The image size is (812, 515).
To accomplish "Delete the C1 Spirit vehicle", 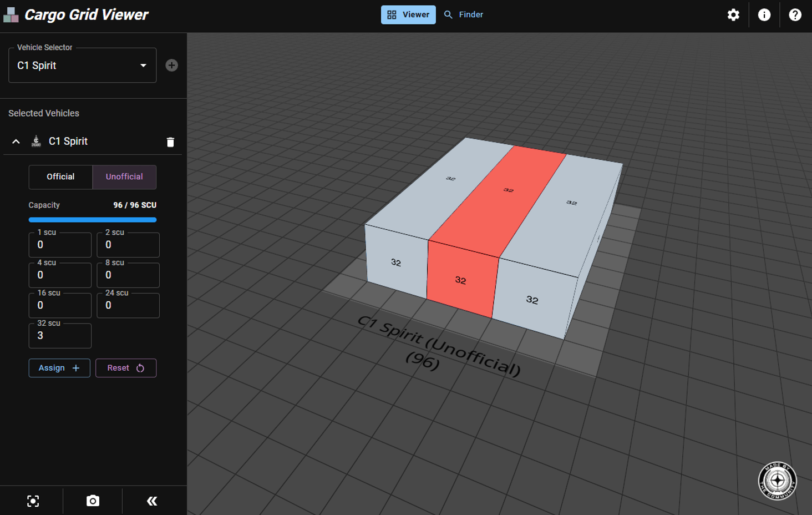I will tap(170, 142).
